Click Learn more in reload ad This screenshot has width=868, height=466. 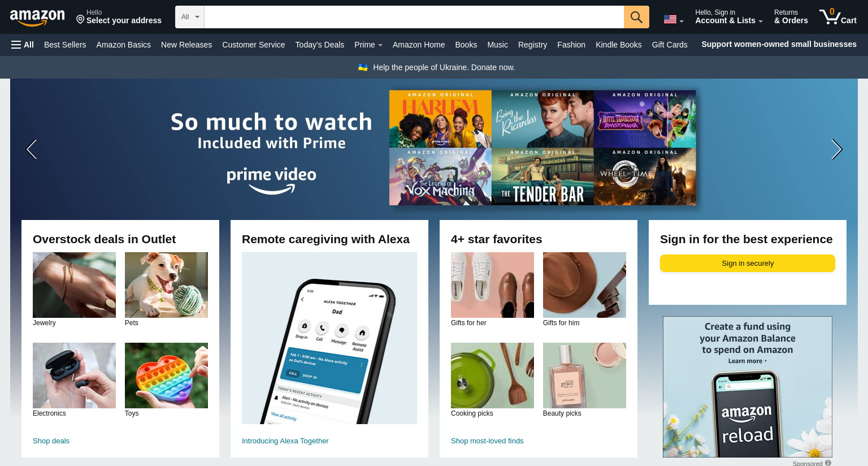tap(747, 361)
